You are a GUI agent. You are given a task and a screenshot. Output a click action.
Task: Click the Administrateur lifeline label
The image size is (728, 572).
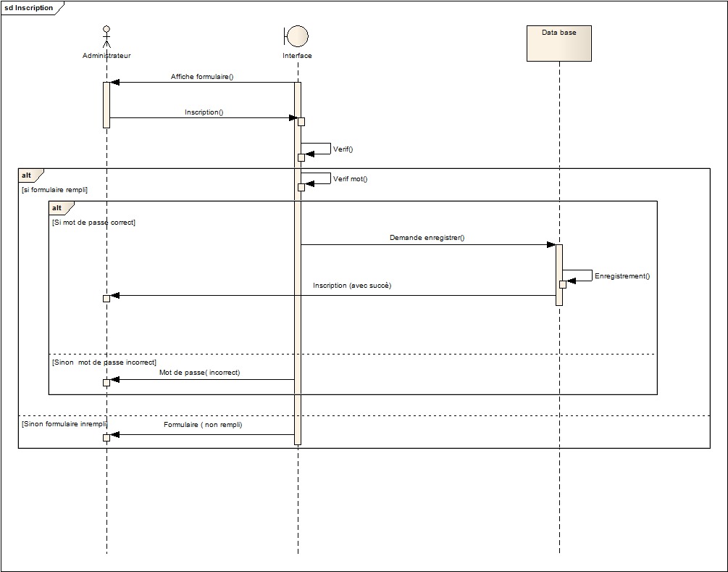point(106,55)
